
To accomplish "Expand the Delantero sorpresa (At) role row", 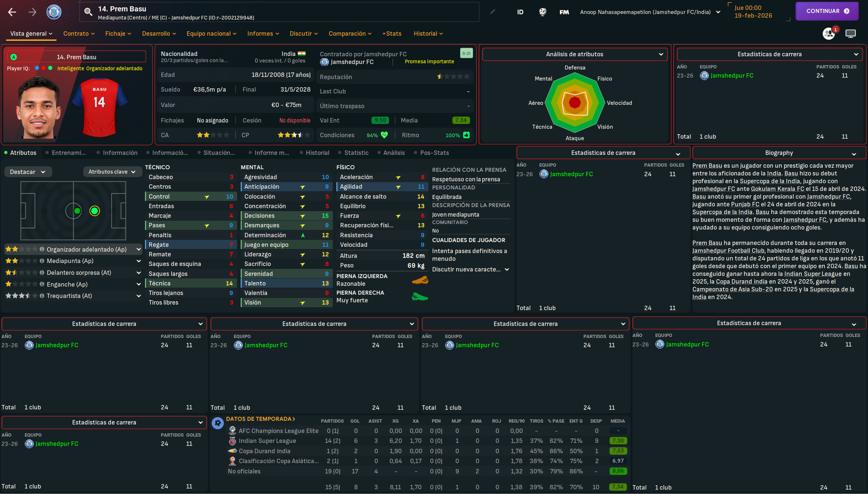I will (139, 273).
